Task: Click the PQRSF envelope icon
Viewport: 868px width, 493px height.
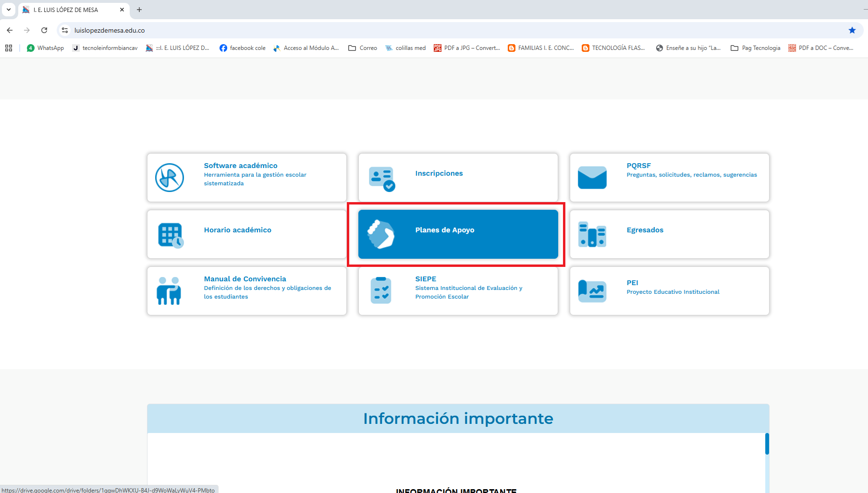Action: click(x=592, y=178)
